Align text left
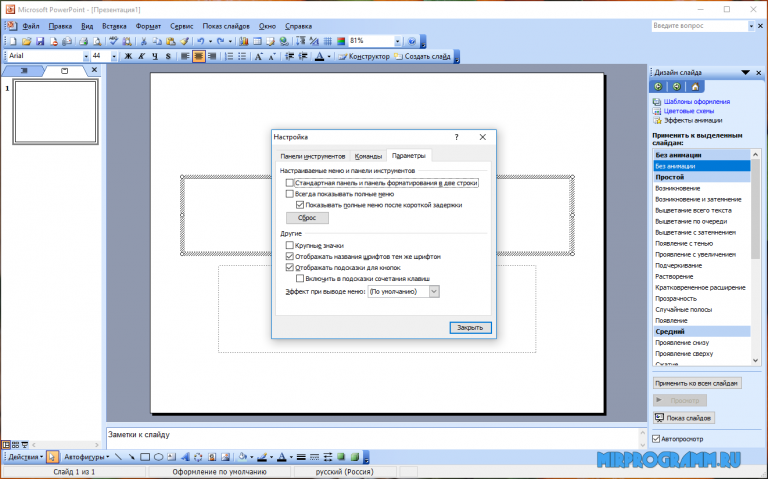The height and width of the screenshot is (479, 768). pos(185,56)
